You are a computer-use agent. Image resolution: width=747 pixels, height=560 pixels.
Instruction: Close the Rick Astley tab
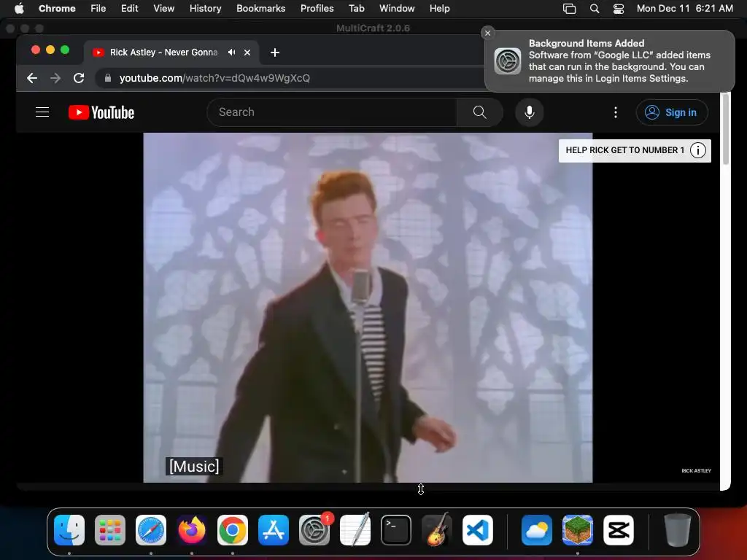[247, 52]
